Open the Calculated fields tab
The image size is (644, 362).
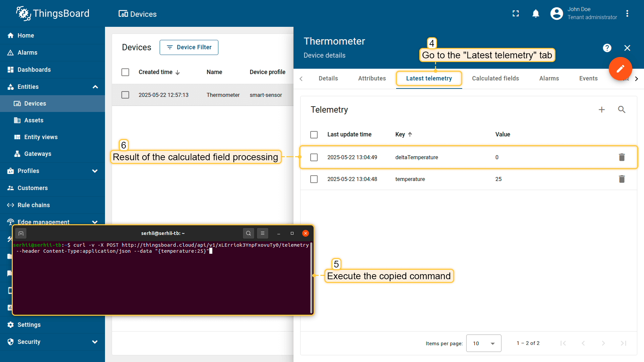(x=495, y=78)
